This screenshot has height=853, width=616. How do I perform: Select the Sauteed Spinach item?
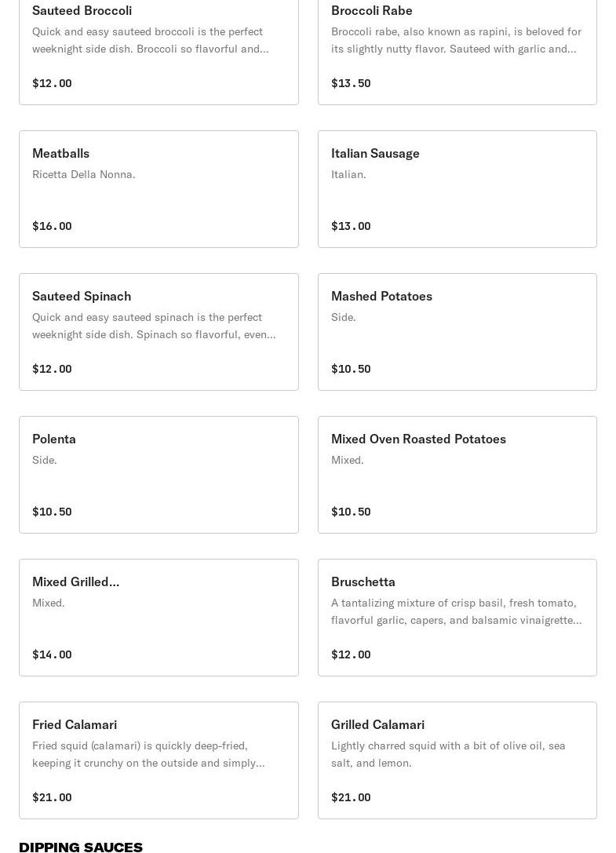tap(159, 332)
